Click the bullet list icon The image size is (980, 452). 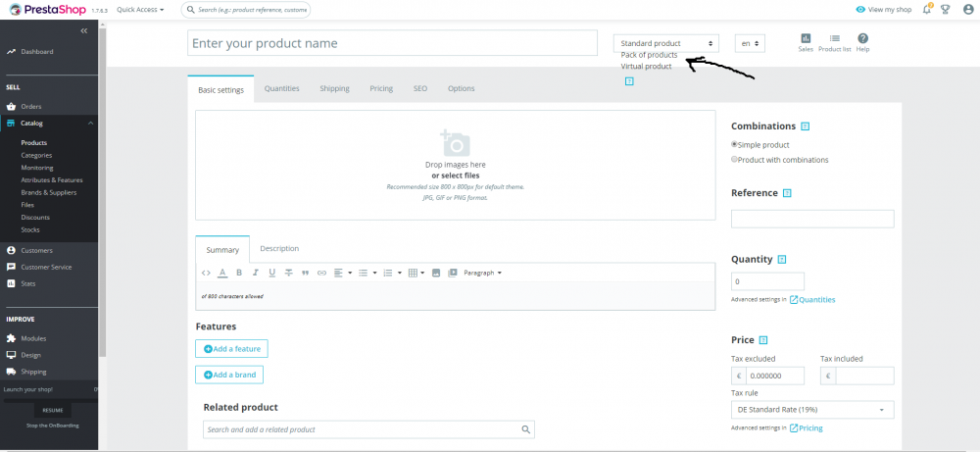(363, 273)
